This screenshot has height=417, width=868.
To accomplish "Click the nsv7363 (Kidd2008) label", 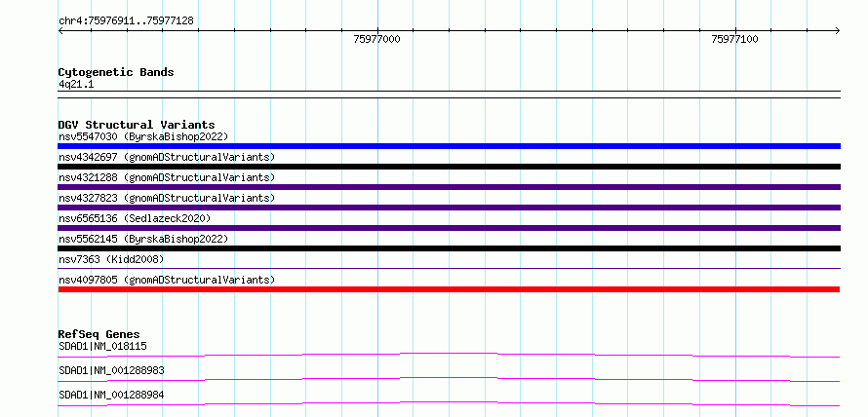I will 111,259.
